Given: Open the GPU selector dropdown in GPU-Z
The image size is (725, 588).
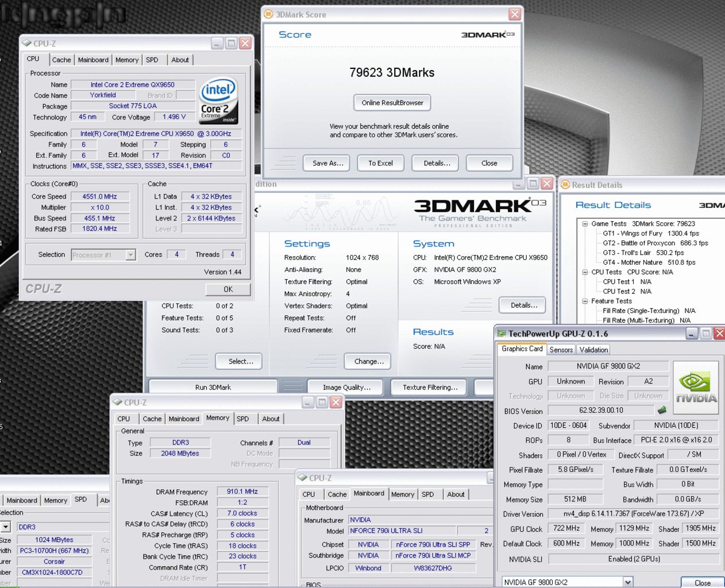Looking at the screenshot, I should [x=628, y=582].
